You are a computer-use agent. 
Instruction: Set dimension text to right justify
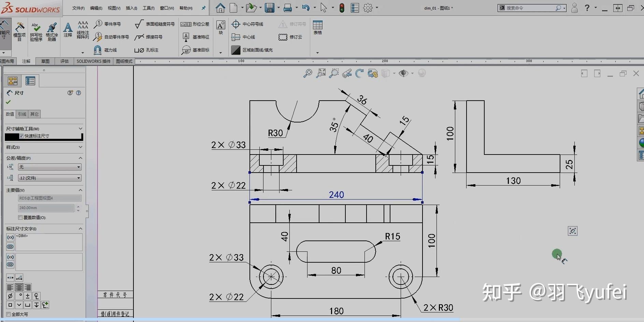pos(28,287)
